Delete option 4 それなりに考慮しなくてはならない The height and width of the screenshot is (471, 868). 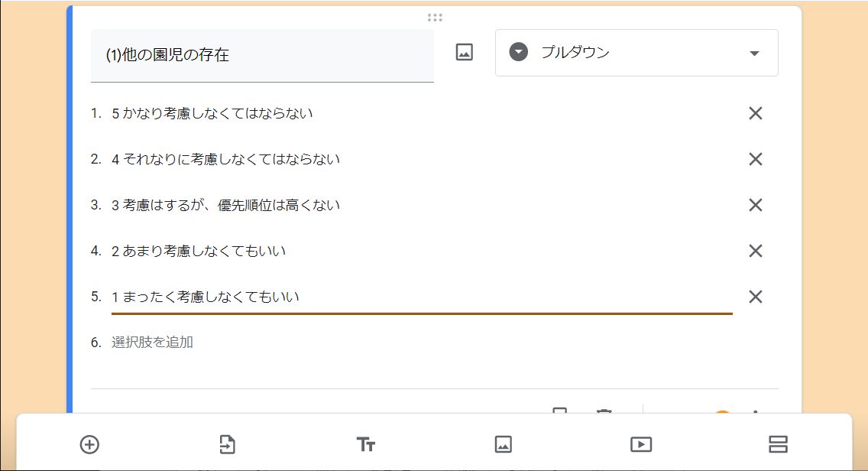755,159
